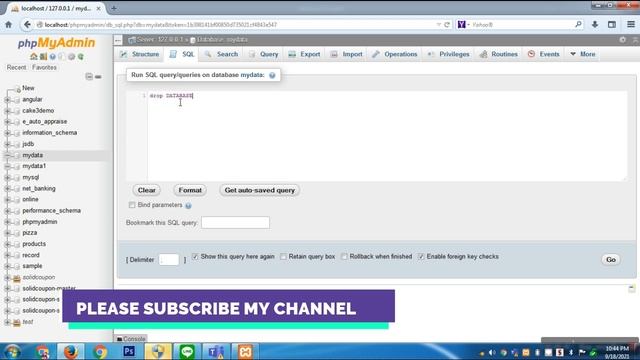Open the Import tab
The image size is (640, 360).
pyautogui.click(x=347, y=54)
